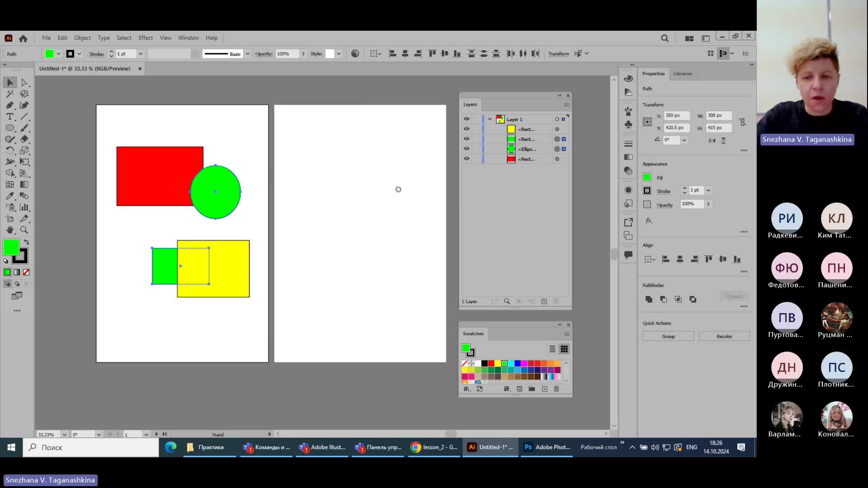This screenshot has height=488, width=868.
Task: Swap fill and stroke colors
Action: pos(26,242)
